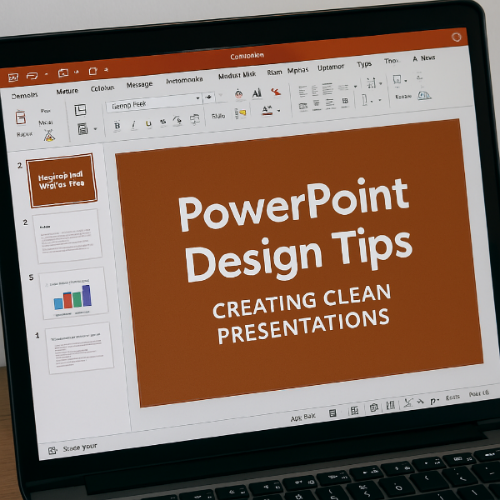500x500 pixels.
Task: Click the Paste clipboard icon
Action: [x=21, y=118]
